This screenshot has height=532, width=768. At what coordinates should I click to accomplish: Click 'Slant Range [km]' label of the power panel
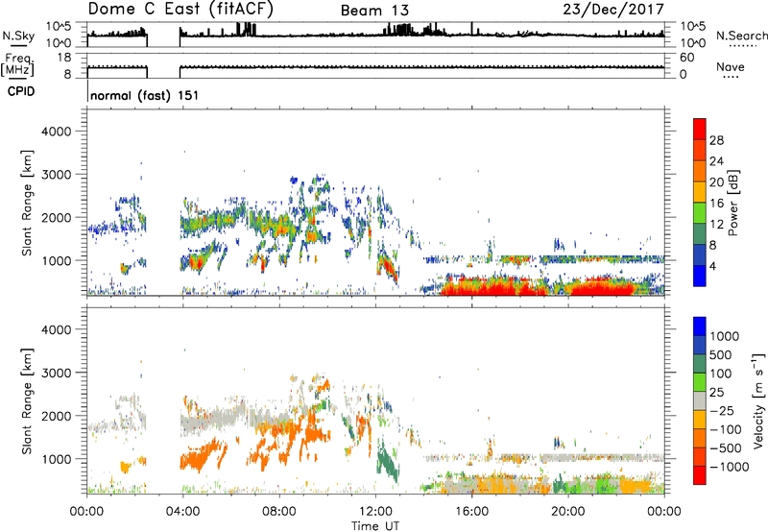(27, 203)
